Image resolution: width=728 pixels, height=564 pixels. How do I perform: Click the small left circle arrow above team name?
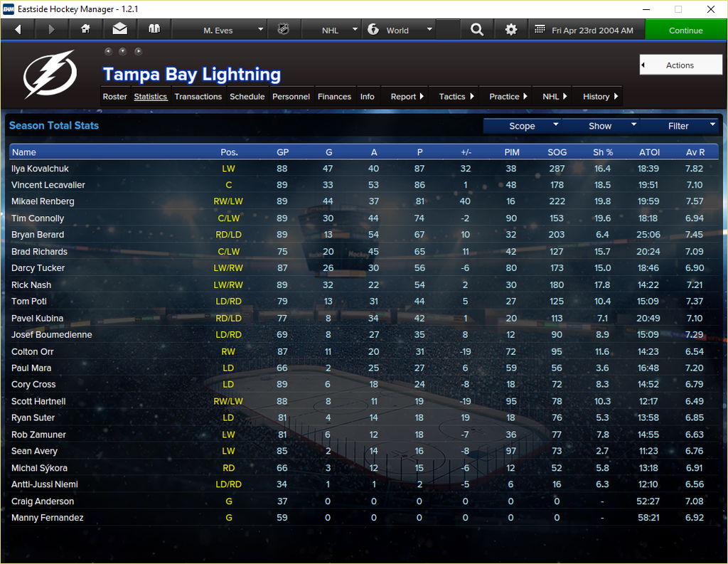coord(108,52)
